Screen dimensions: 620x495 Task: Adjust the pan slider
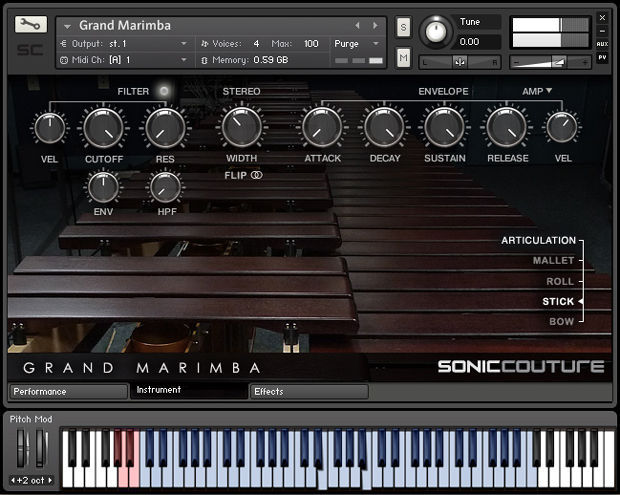coord(460,62)
